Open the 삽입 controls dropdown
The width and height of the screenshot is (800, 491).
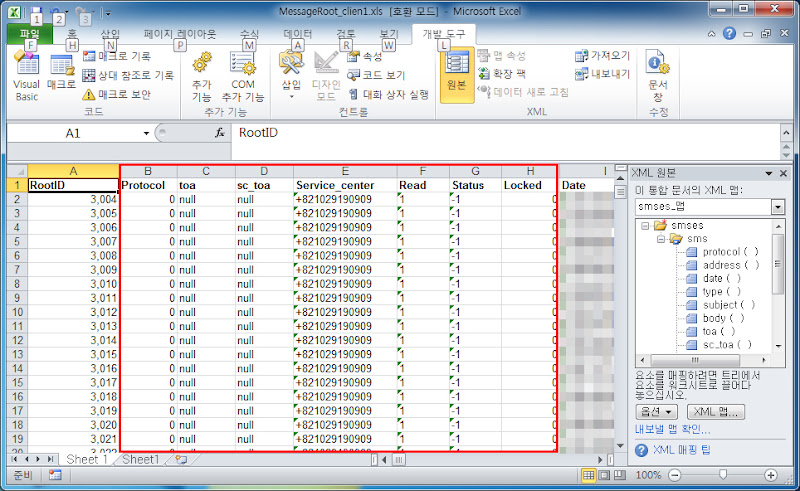[291, 76]
